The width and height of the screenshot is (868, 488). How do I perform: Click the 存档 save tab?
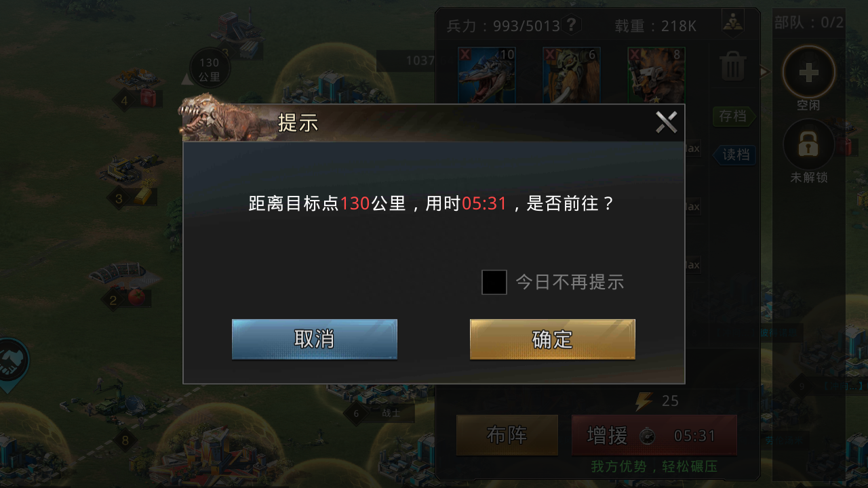pos(734,117)
